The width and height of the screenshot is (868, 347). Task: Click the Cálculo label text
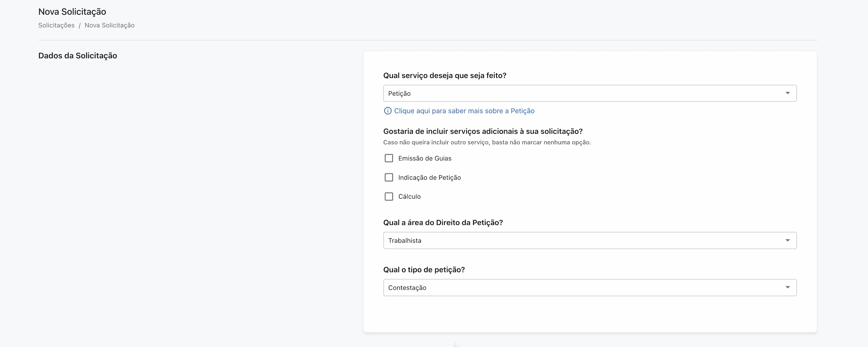tap(410, 196)
